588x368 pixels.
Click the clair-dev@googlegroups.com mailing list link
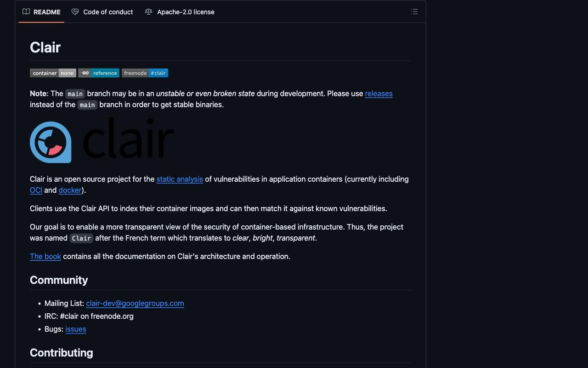[x=135, y=303]
